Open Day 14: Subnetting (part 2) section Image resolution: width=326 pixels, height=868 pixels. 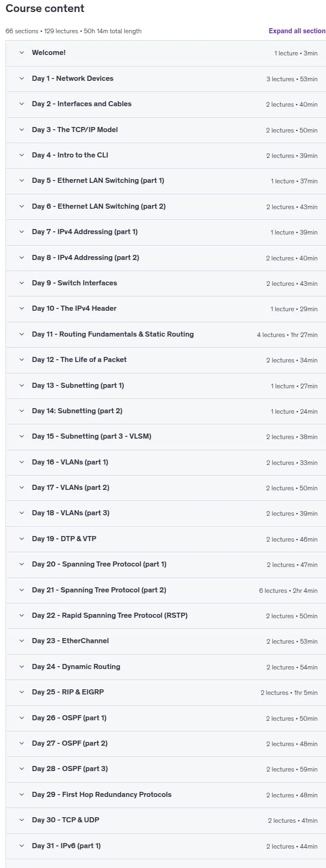click(166, 411)
